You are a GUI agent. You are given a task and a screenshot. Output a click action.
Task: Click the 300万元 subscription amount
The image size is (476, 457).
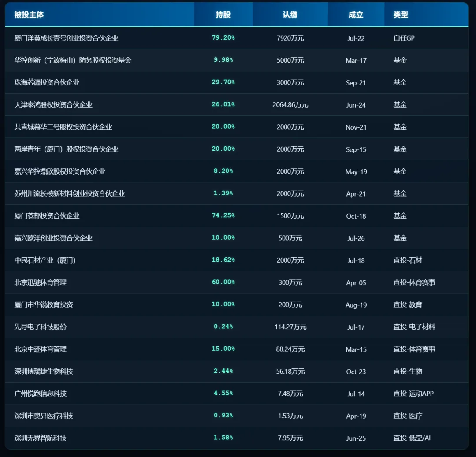pos(290,282)
